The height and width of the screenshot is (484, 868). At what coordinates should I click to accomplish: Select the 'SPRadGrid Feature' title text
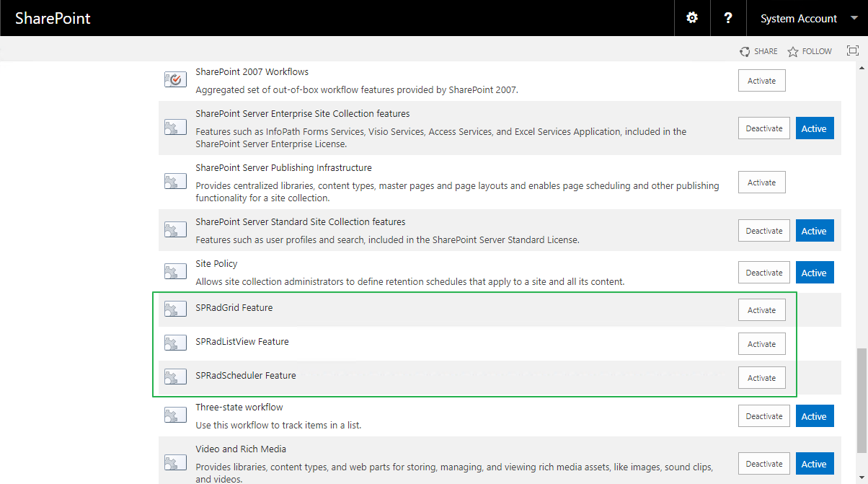[x=234, y=308]
